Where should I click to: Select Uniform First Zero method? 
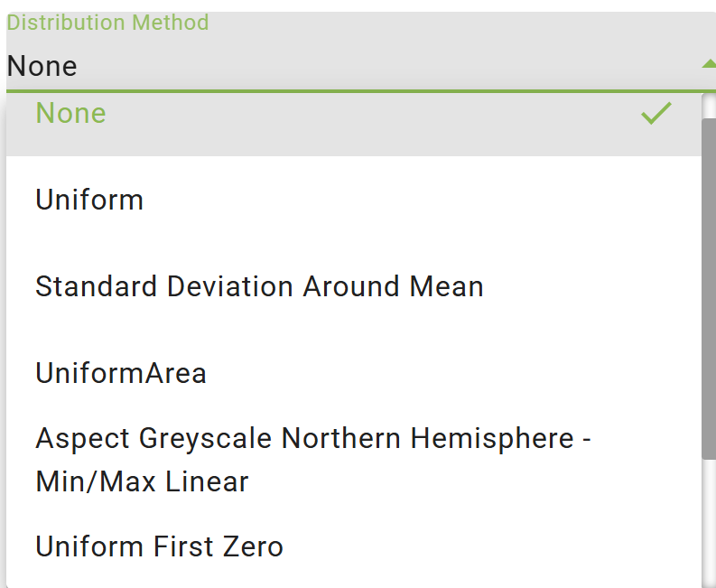point(159,546)
